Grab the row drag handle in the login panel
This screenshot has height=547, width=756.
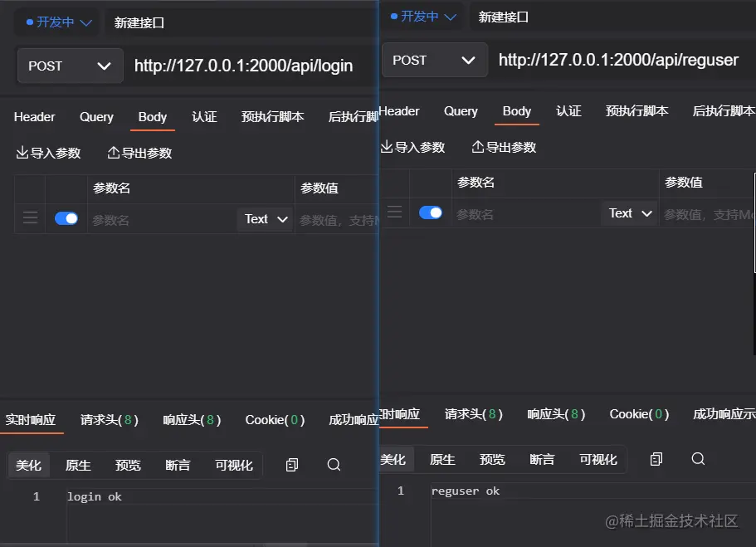coord(31,218)
